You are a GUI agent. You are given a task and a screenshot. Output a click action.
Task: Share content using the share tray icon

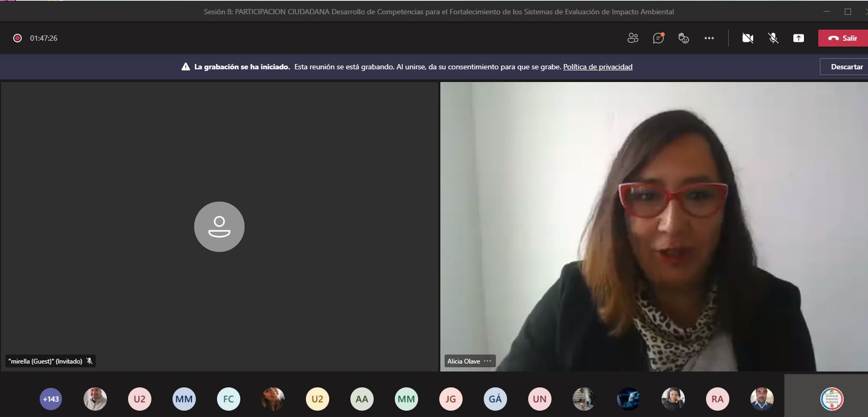coord(798,38)
